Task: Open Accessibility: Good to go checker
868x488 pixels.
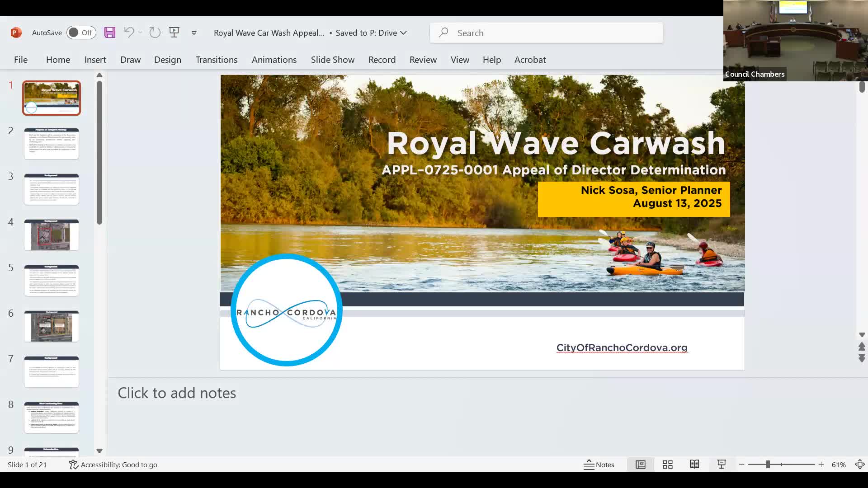Action: (113, 465)
